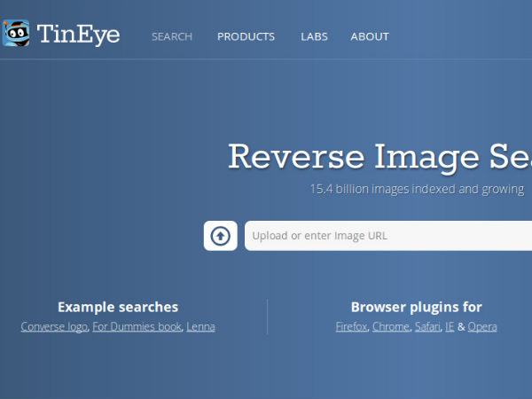Open the ABOUT menu item
Viewport: 532px width, 399px height.
[x=370, y=36]
